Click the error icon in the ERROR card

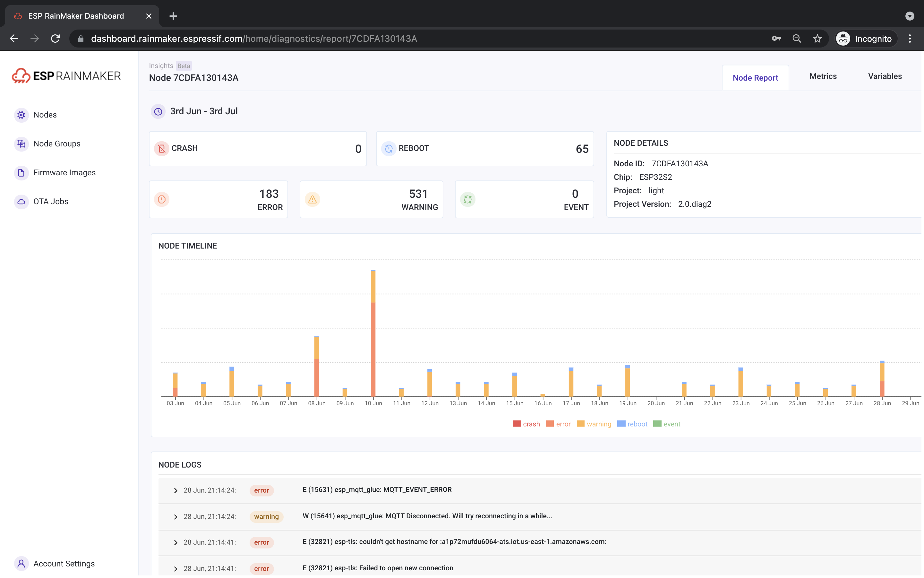(161, 199)
